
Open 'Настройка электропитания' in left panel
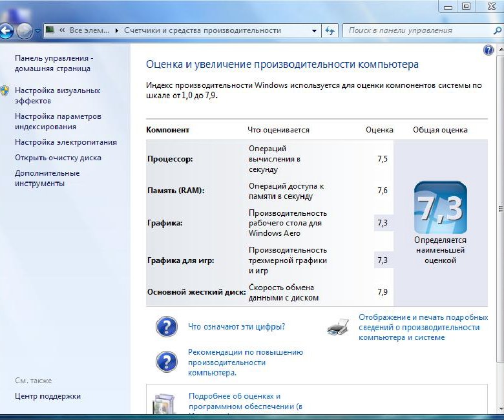pyautogui.click(x=65, y=142)
